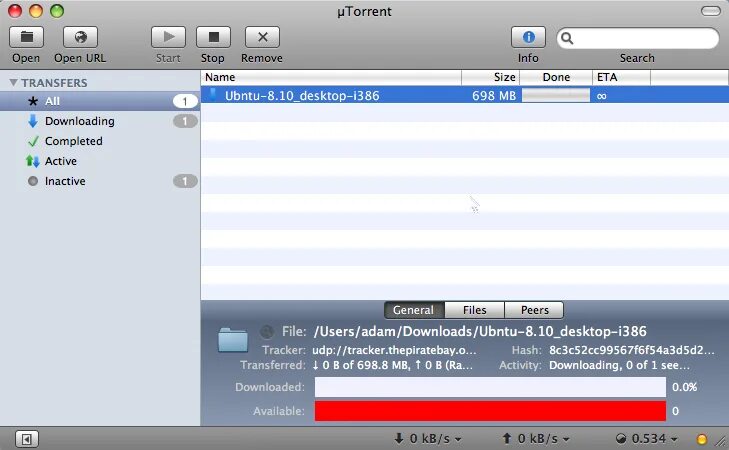
Task: Toggle the sidebar panel button in status bar
Action: click(27, 439)
